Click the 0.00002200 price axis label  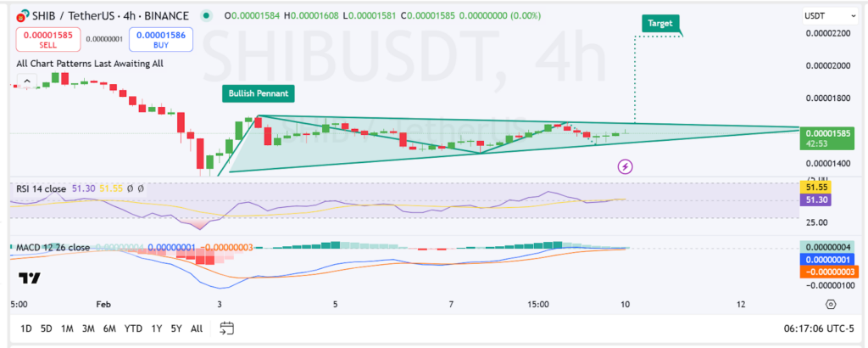pyautogui.click(x=827, y=34)
